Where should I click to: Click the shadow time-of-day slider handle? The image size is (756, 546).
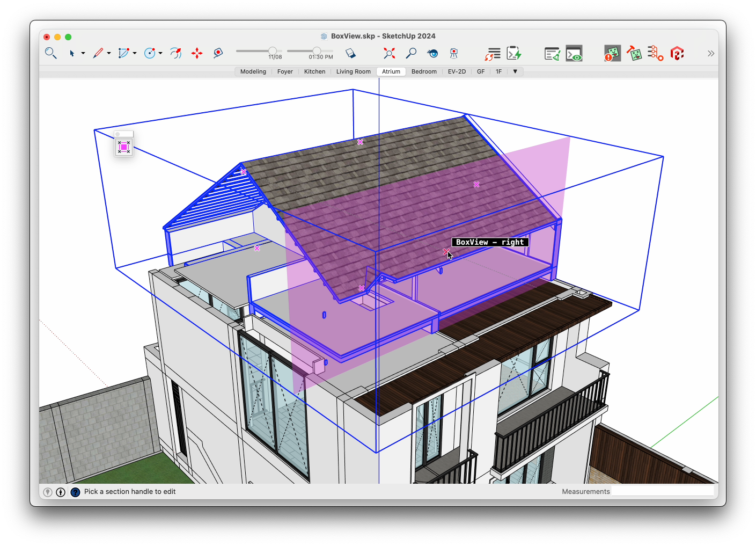click(317, 51)
